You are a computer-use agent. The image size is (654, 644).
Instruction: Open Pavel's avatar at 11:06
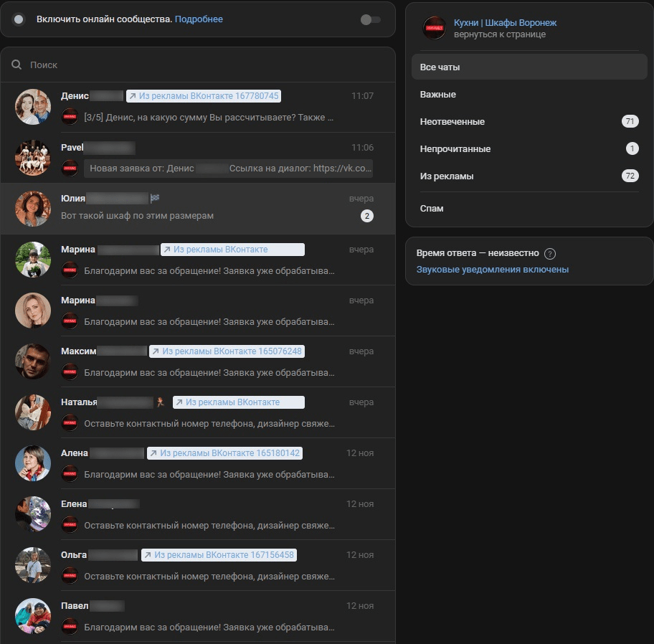click(x=33, y=158)
